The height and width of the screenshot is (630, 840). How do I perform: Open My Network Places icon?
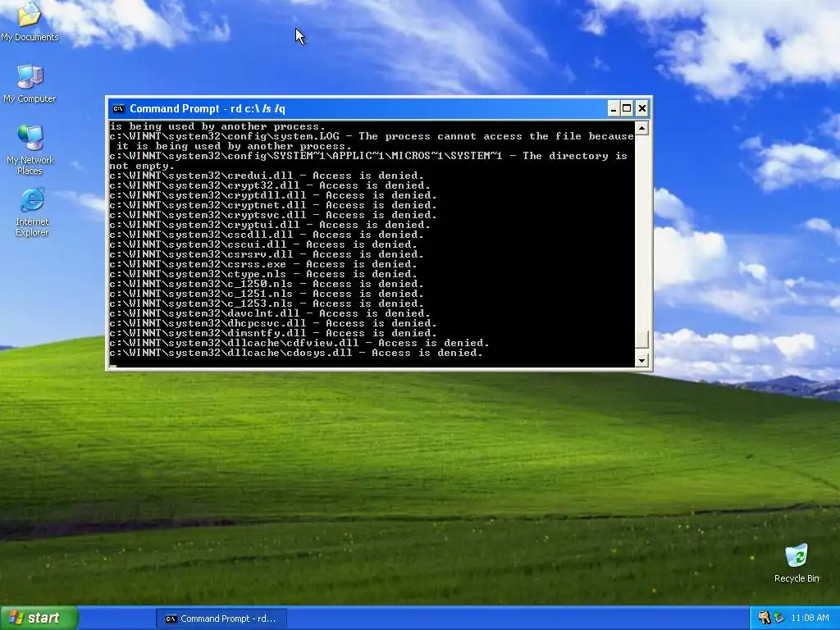[x=30, y=149]
